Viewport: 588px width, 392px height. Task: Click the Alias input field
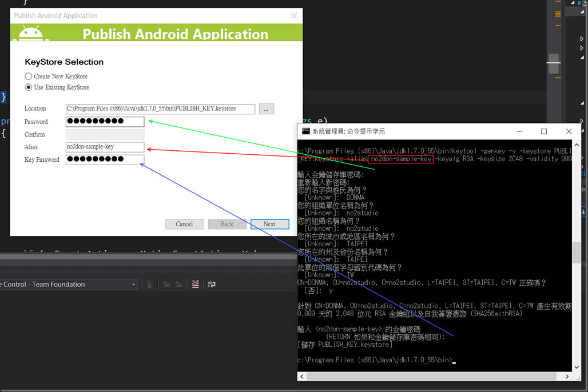(x=105, y=146)
